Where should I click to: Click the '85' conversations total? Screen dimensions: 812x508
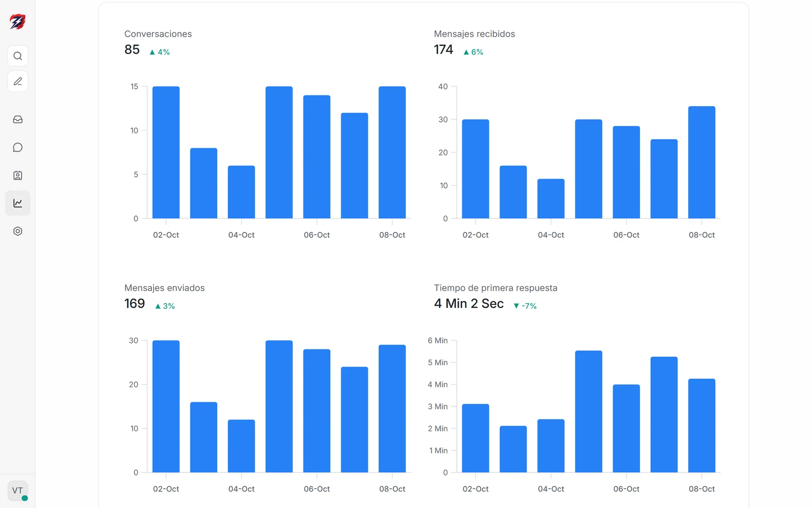tap(132, 50)
